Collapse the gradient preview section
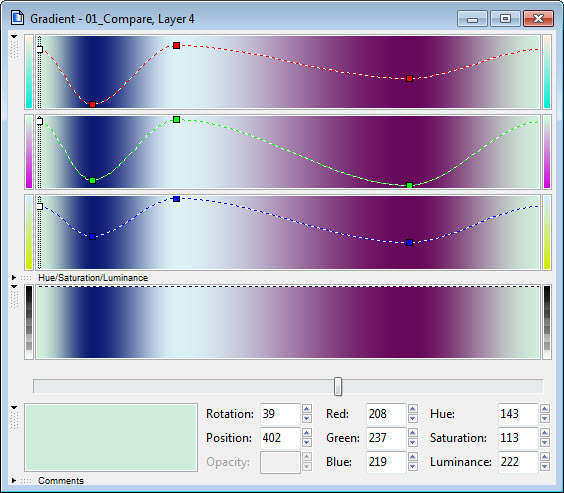The height and width of the screenshot is (493, 564). pyautogui.click(x=14, y=287)
